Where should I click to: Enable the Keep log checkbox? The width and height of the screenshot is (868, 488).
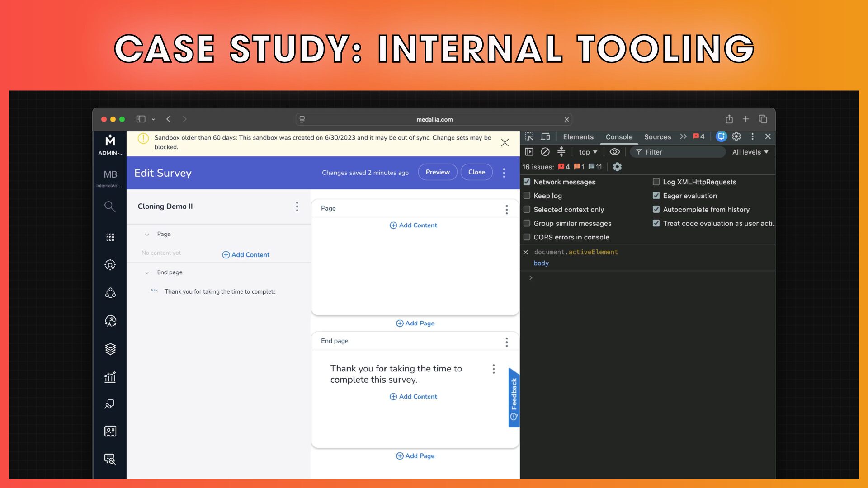point(527,196)
